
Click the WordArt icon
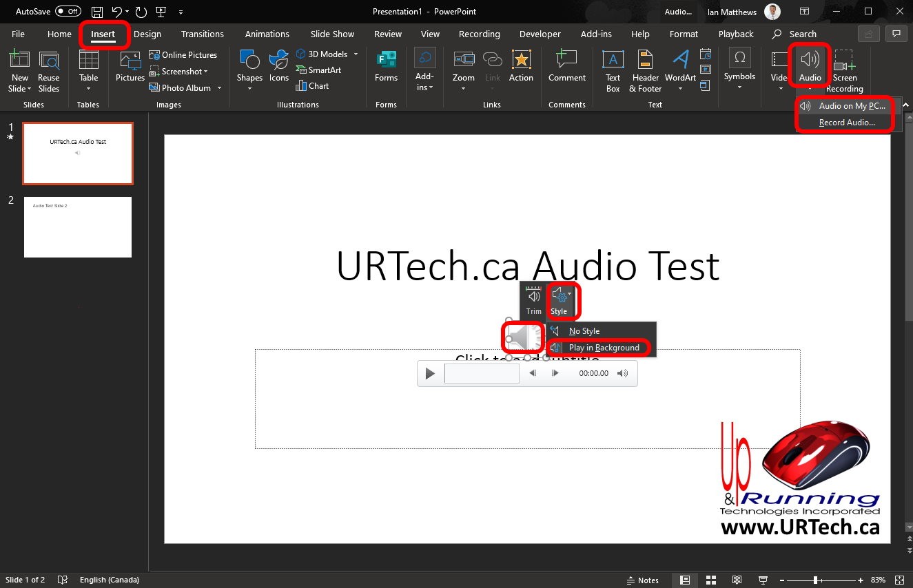680,70
